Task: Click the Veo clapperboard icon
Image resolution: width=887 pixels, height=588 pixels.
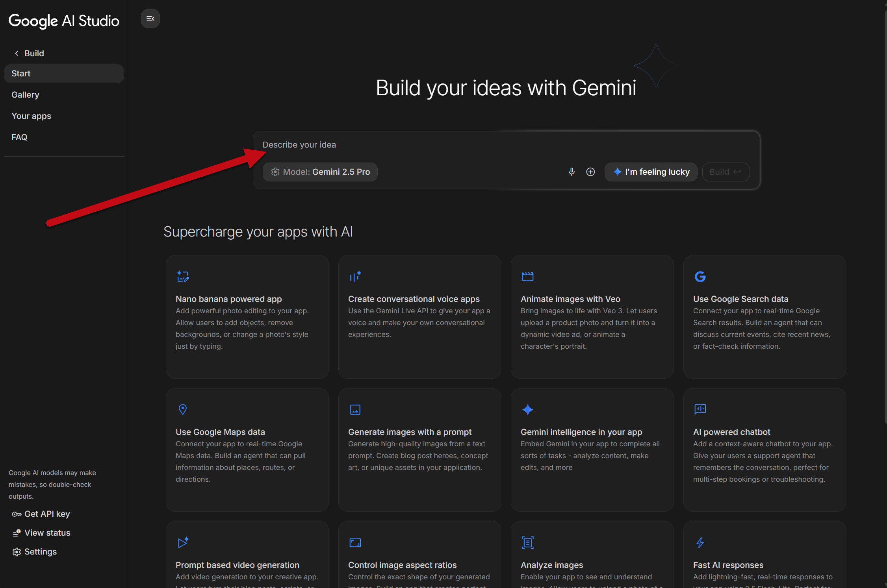Action: 527,276
